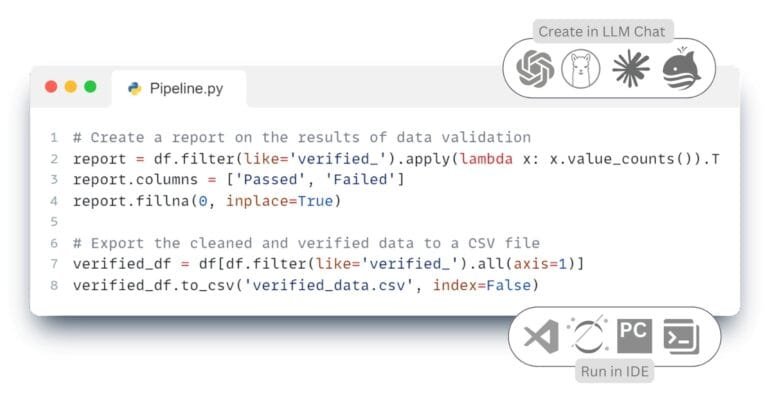Open the terminal prompt icon
Screen dimensions: 768x403
pos(681,336)
